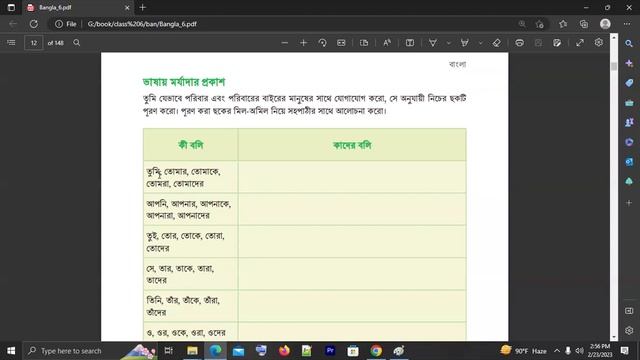Viewport: 640px width, 360px height.
Task: Select the Add text tool
Action: click(410, 43)
